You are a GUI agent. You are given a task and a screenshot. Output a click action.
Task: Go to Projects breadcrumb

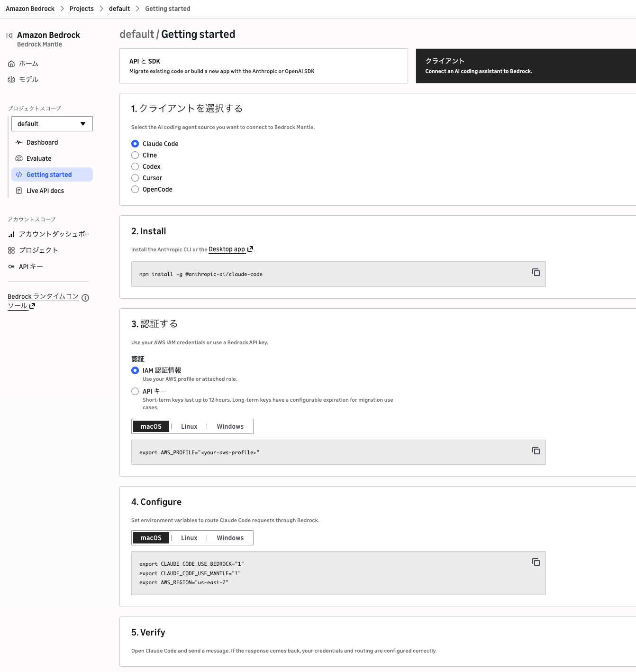click(x=82, y=9)
